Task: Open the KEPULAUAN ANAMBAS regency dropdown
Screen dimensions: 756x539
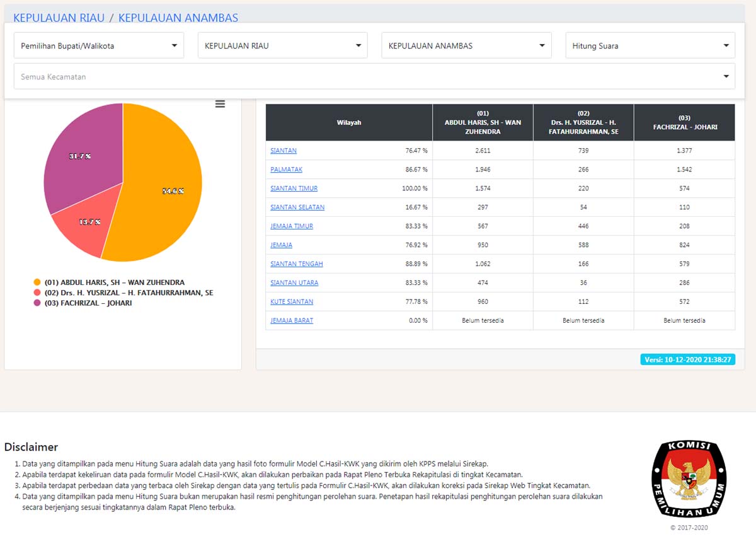Action: pos(466,46)
